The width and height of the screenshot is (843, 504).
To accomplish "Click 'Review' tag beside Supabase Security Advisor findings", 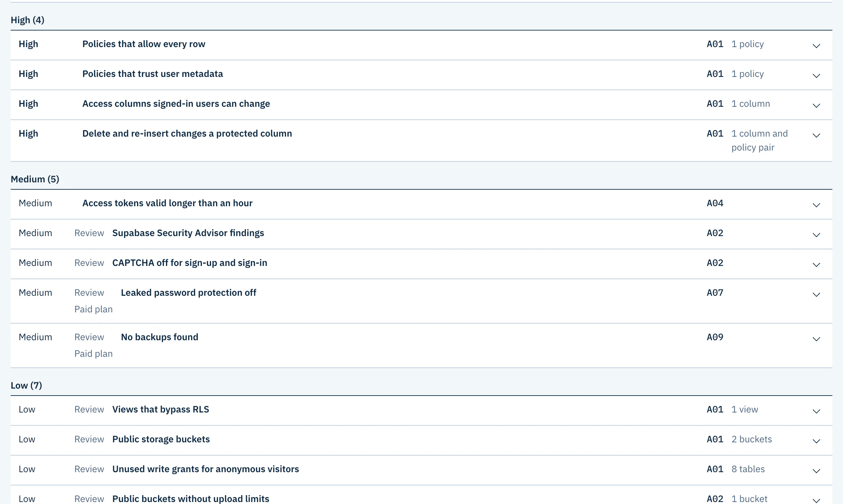I will click(x=89, y=233).
